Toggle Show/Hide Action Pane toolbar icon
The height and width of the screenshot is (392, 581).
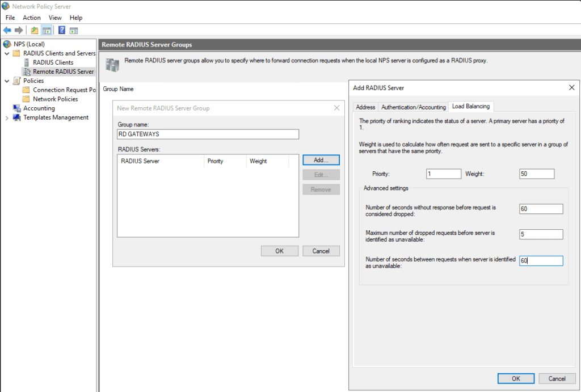(x=73, y=30)
